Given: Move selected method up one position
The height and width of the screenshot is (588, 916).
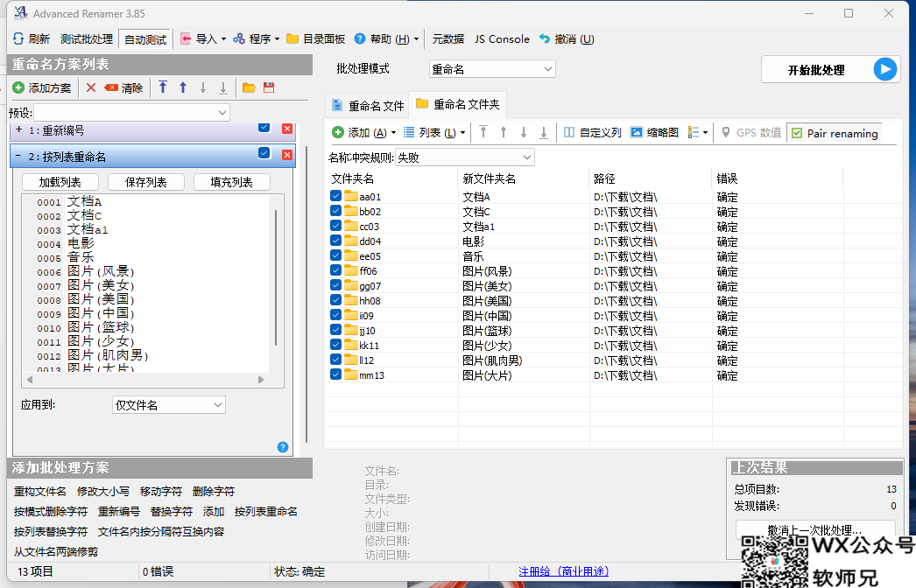Looking at the screenshot, I should pyautogui.click(x=183, y=87).
